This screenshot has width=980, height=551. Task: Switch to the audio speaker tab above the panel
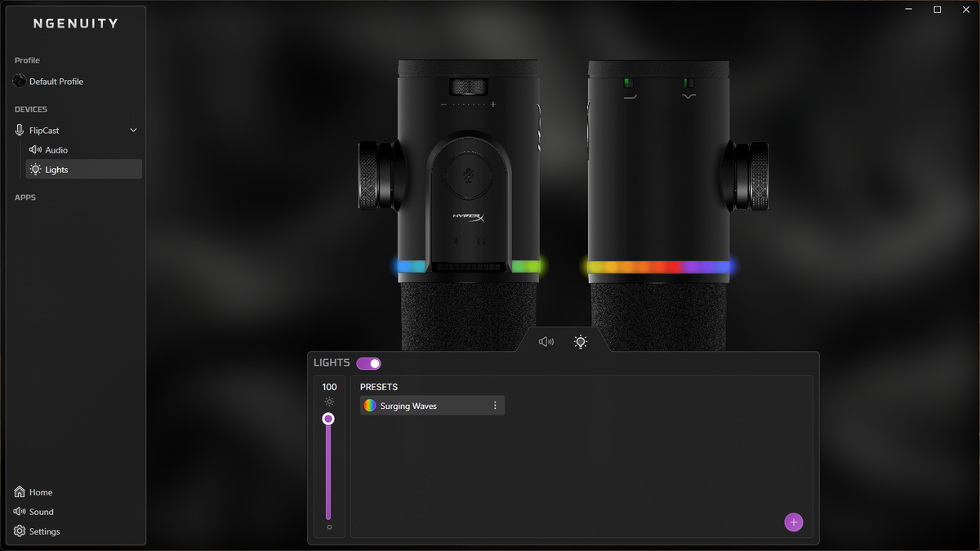point(546,342)
